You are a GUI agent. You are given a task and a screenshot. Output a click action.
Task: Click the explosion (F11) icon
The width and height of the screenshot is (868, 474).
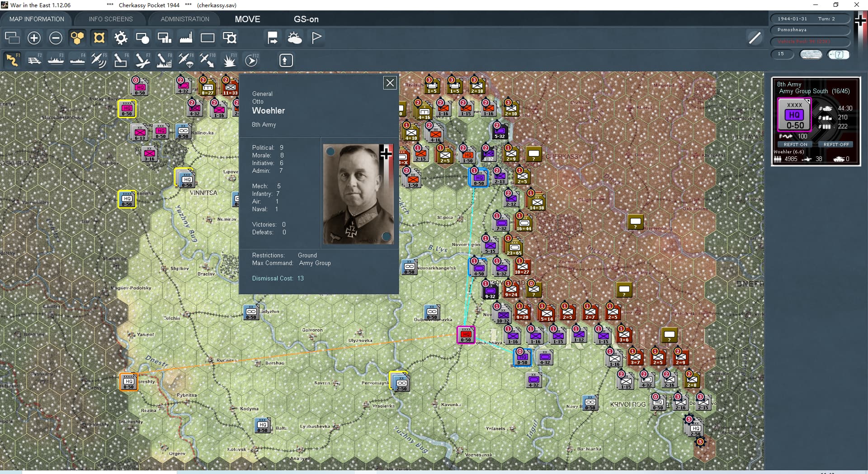tap(230, 60)
